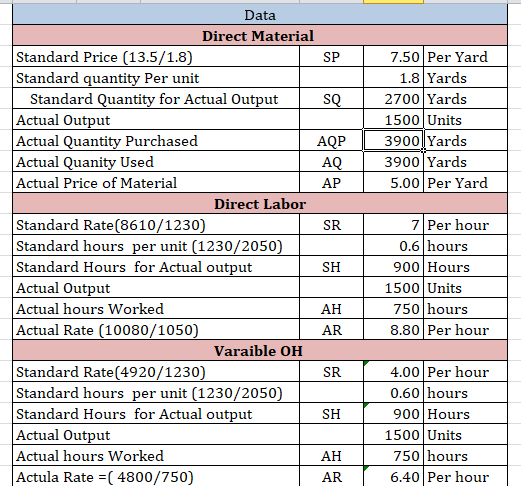This screenshot has width=521, height=486.
Task: Click 'Actual Quantity Purchased' label cell
Action: (156, 141)
